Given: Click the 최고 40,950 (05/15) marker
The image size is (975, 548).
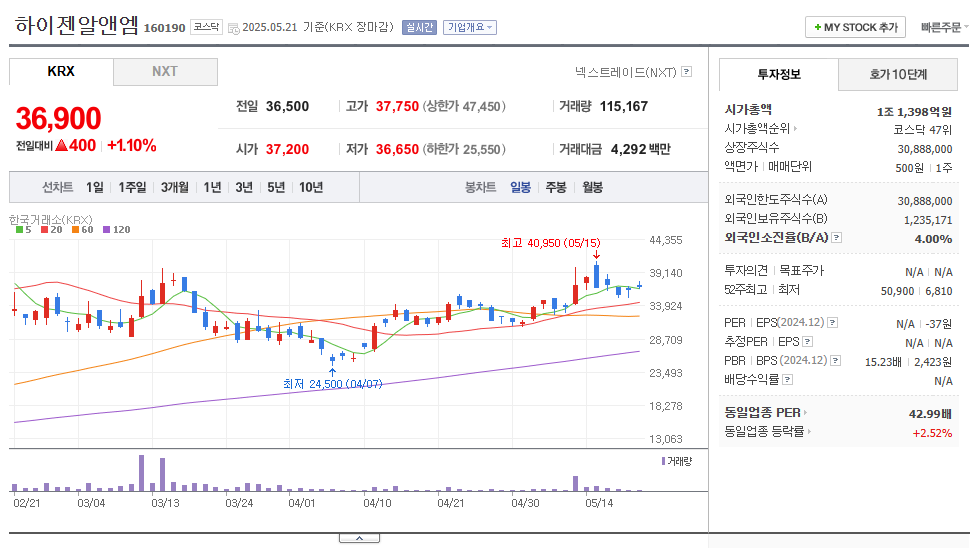Looking at the screenshot, I should point(551,243).
